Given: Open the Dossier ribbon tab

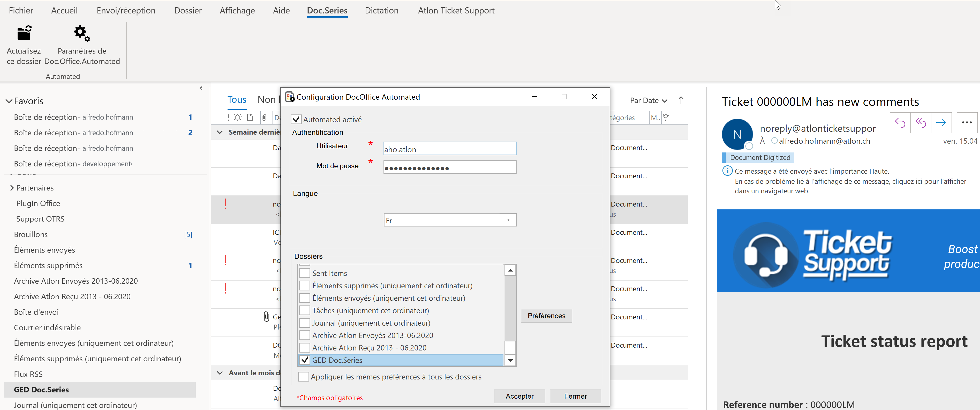Looking at the screenshot, I should (x=188, y=11).
